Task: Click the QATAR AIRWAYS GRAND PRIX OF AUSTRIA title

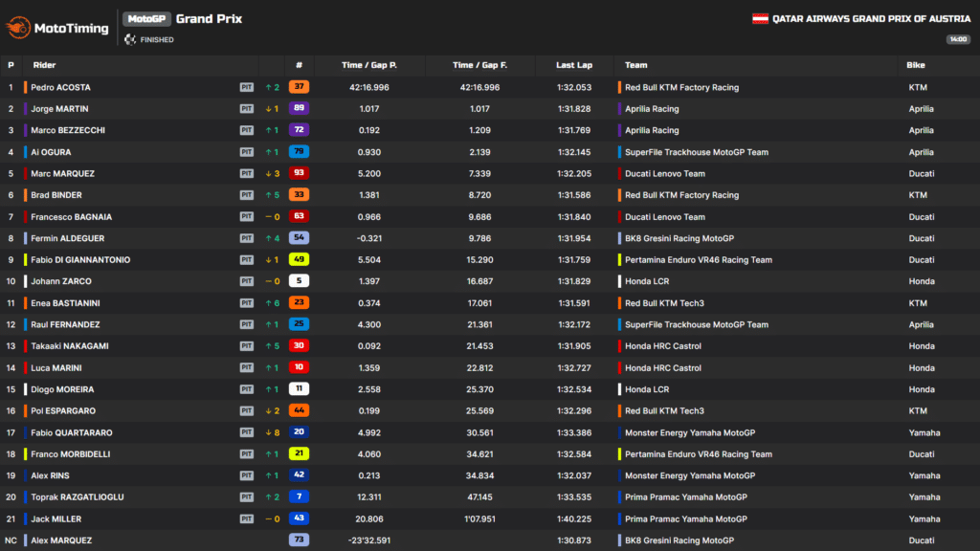Action: (x=871, y=19)
